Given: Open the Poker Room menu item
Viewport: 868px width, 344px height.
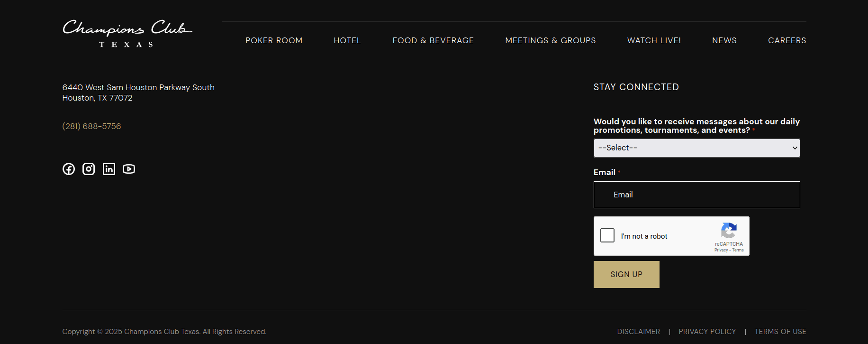Looking at the screenshot, I should [274, 41].
